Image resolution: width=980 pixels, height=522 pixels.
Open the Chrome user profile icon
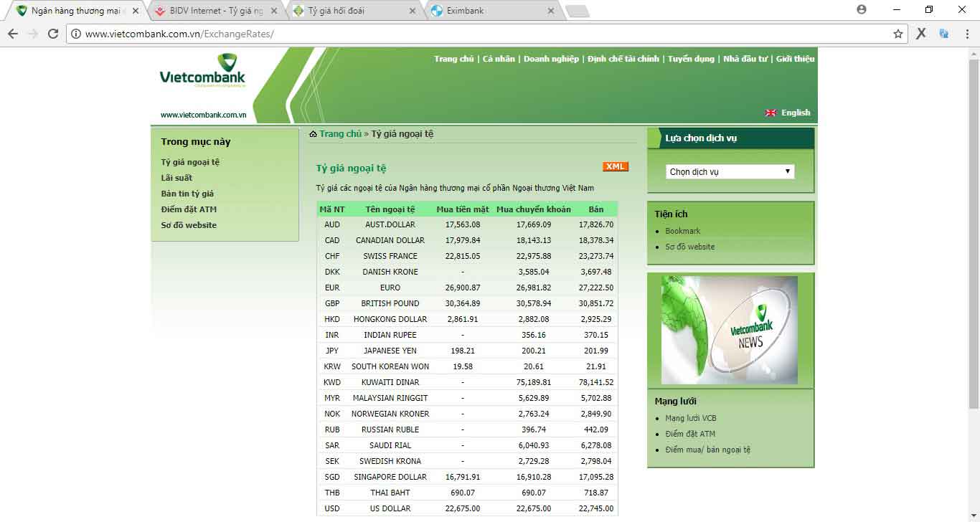(862, 10)
